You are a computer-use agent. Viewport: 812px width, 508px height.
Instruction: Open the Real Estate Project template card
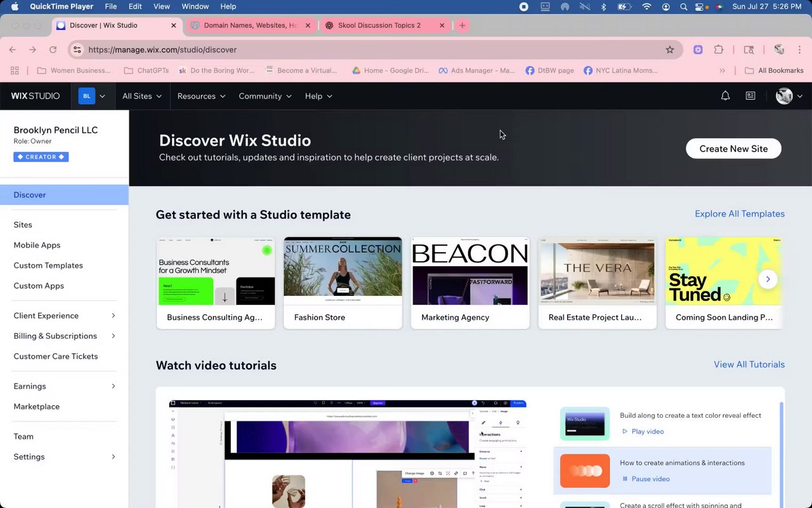point(598,283)
